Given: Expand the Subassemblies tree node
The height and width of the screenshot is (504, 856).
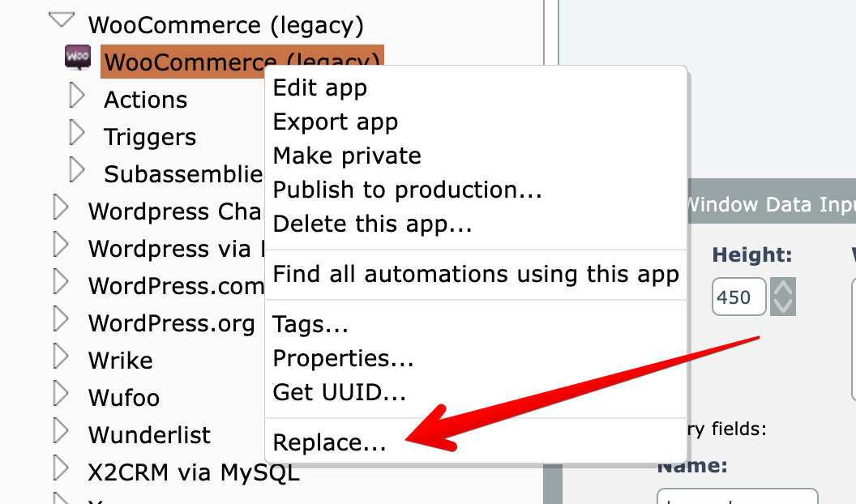Looking at the screenshot, I should 77,171.
